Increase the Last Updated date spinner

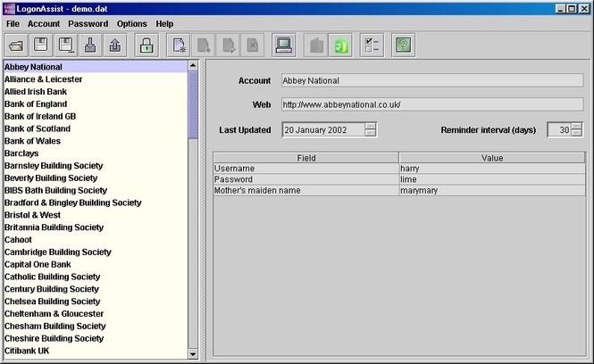[x=371, y=127]
